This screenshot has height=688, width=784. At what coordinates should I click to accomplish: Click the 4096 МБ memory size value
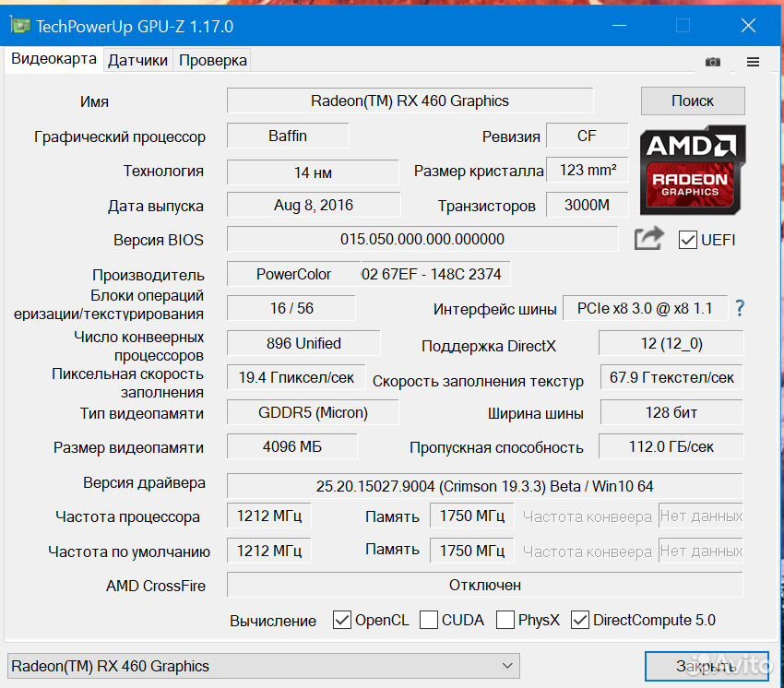(x=292, y=446)
